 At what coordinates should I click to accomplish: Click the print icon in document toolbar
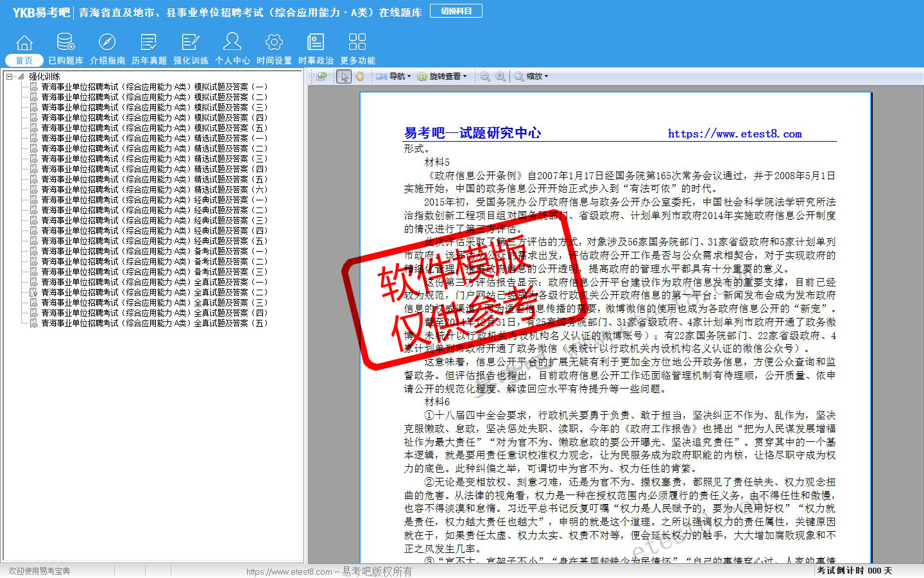(x=322, y=76)
